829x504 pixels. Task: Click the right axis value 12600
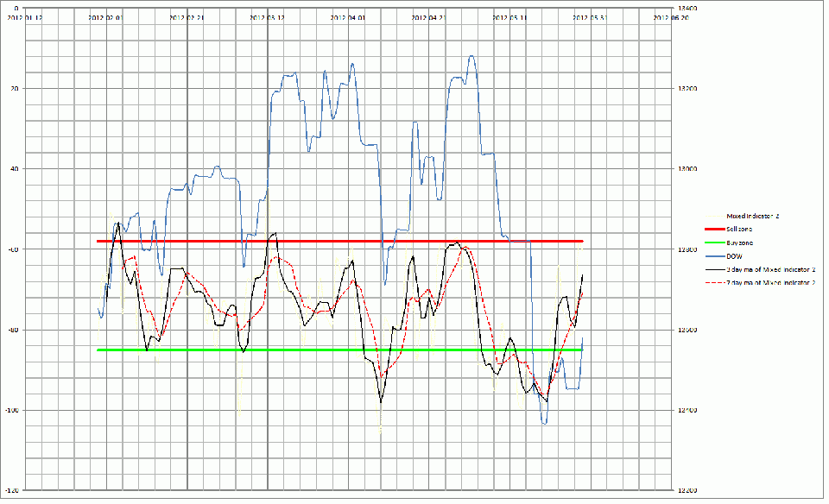[x=687, y=330]
